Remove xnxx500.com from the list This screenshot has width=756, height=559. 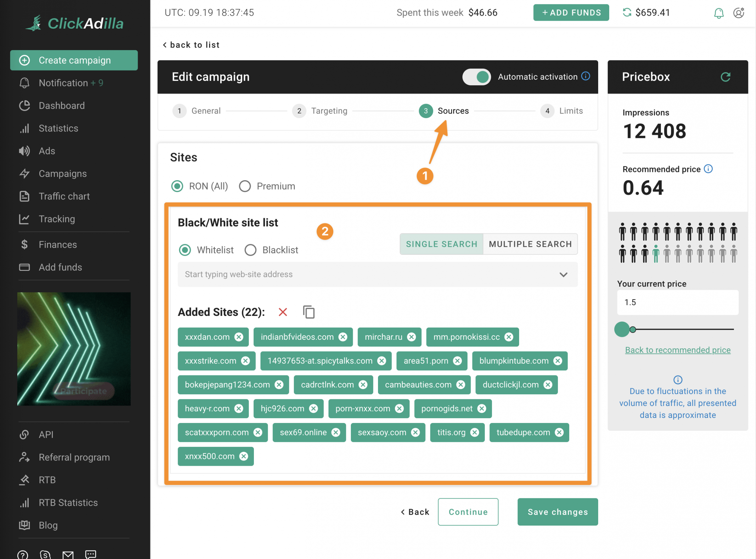tap(243, 456)
